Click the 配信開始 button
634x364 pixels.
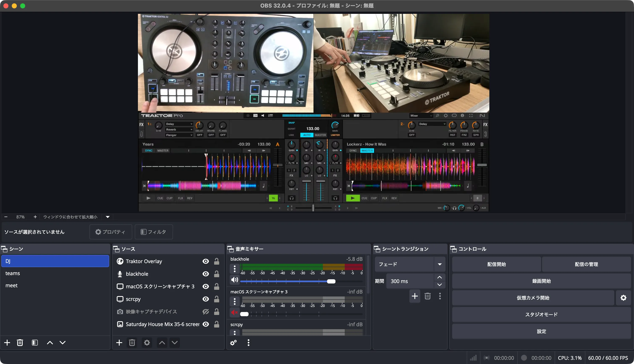pos(496,264)
